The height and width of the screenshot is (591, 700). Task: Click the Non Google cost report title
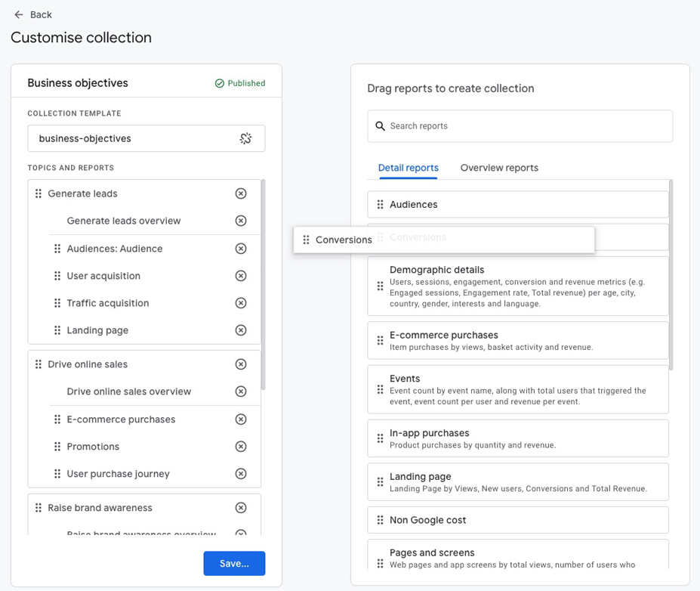427,520
